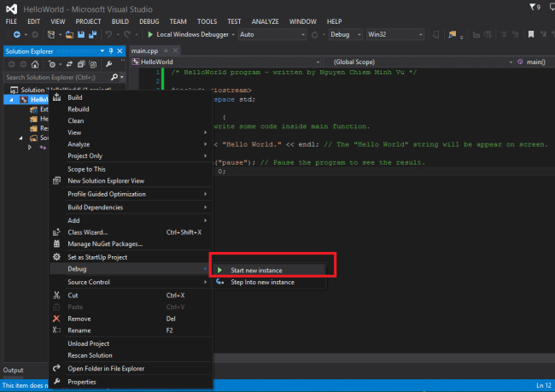Click the Properties wrench icon in Solution Explorer toolbar
555x392 pixels.
[x=109, y=64]
